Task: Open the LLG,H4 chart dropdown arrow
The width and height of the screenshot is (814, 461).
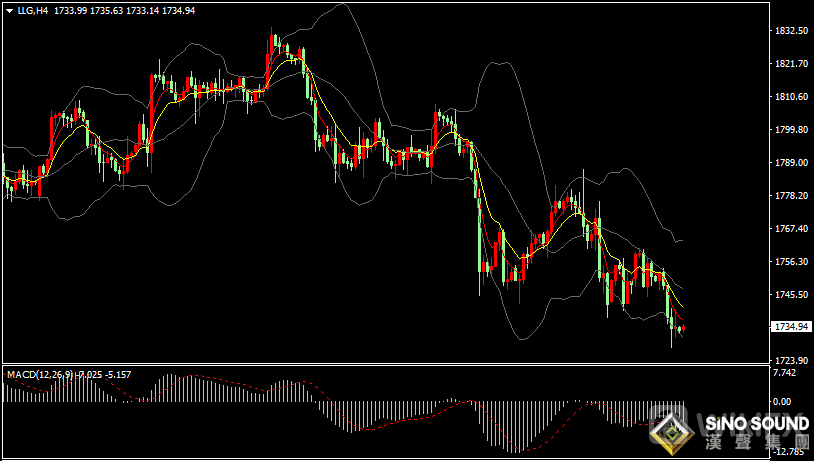Action: [9, 10]
